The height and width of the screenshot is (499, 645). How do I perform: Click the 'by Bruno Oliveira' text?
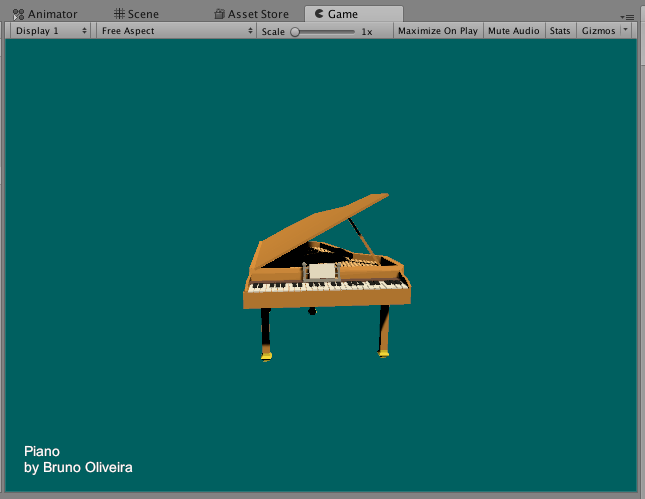pos(78,467)
